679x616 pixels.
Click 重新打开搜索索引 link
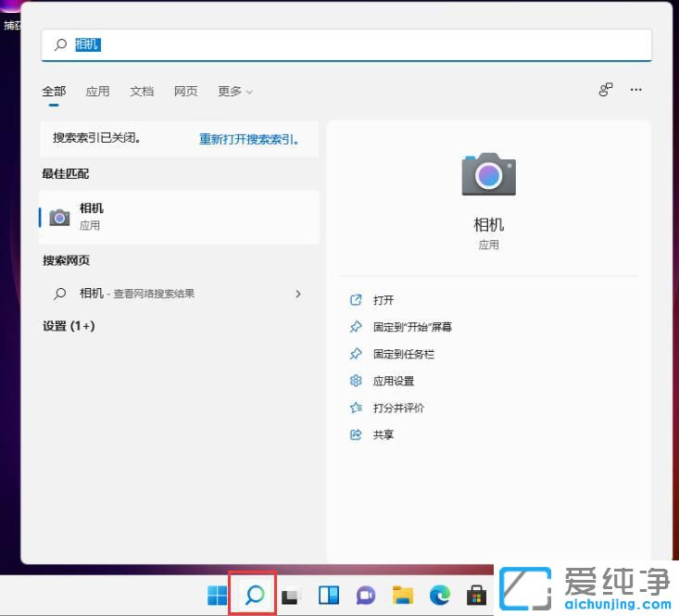click(248, 139)
